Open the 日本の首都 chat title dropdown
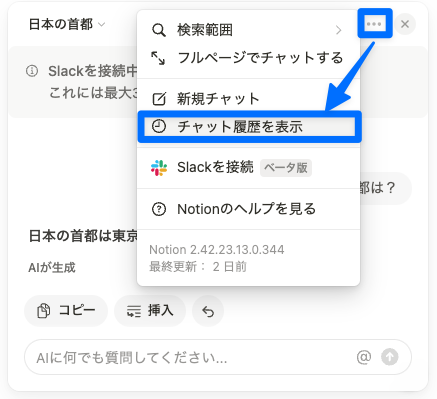The width and height of the screenshot is (437, 399). coord(67,24)
